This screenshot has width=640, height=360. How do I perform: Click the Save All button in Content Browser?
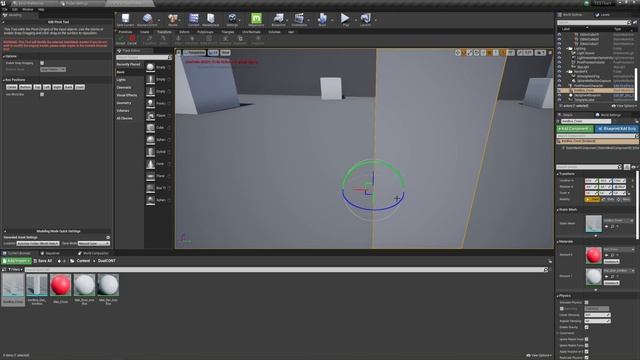pyautogui.click(x=42, y=261)
